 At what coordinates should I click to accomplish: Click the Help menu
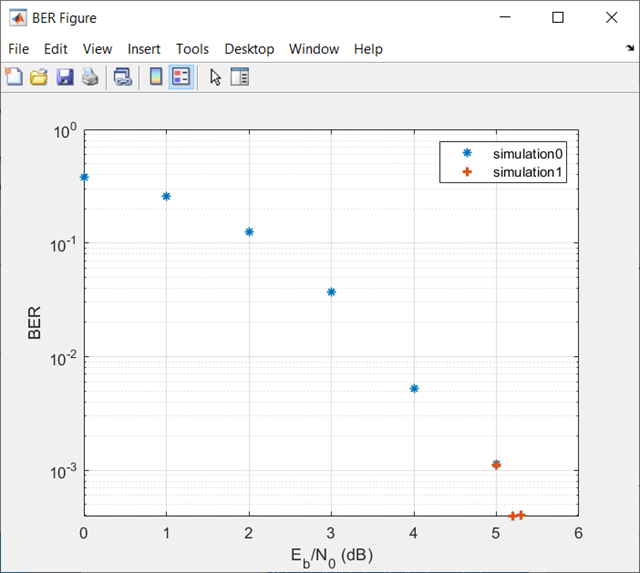pos(368,49)
